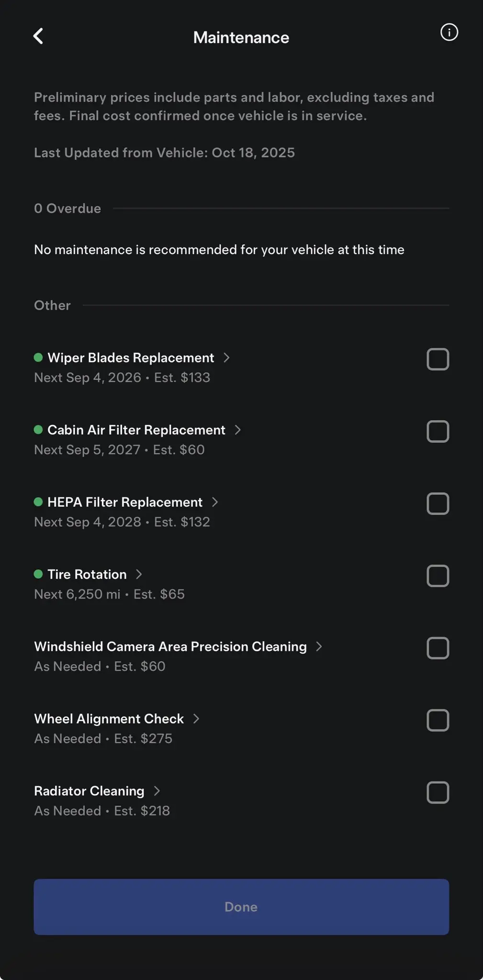
Task: Open HEPA Filter Replacement details chevron
Action: point(215,502)
